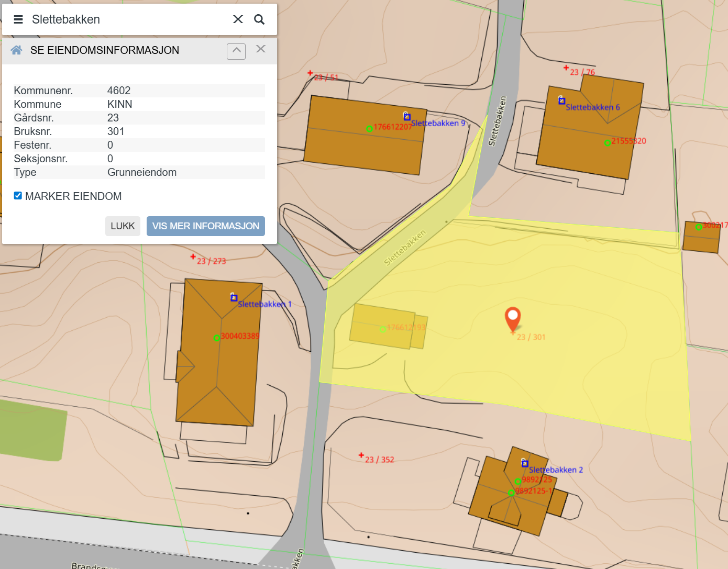The image size is (728, 569).
Task: Click building point 176612207
Action: tap(369, 128)
